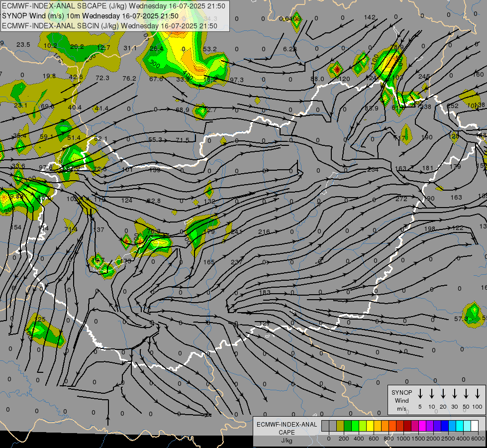Click the map value 237
Image resolution: width=487 pixels, height=448 pixels.
237,262
